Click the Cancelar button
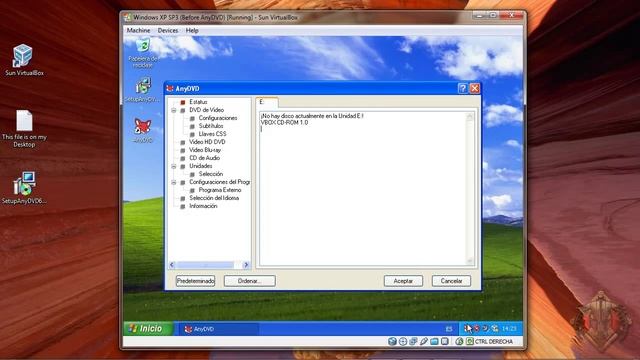This screenshot has height=360, width=640. (x=451, y=281)
